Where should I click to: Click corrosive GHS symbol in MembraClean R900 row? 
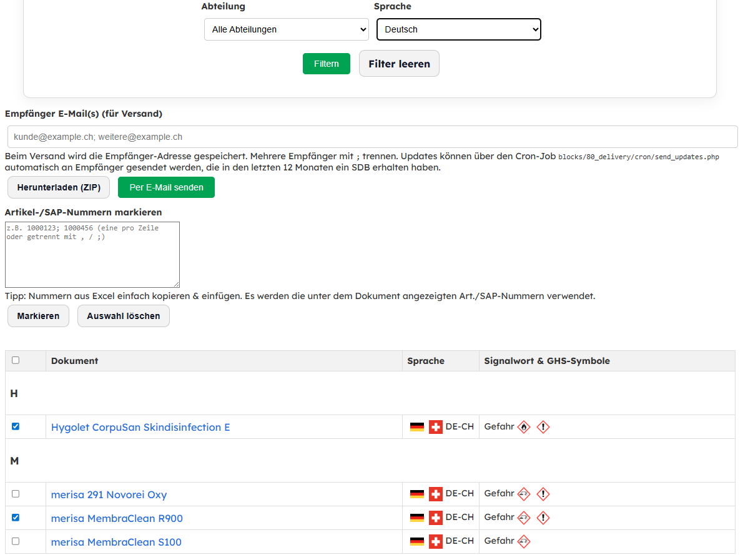tap(524, 518)
